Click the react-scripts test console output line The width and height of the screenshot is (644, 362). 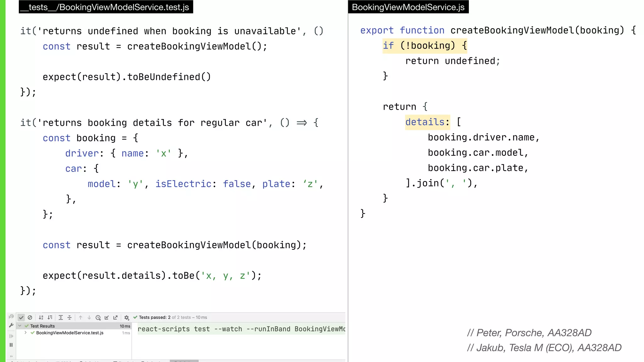coord(241,329)
